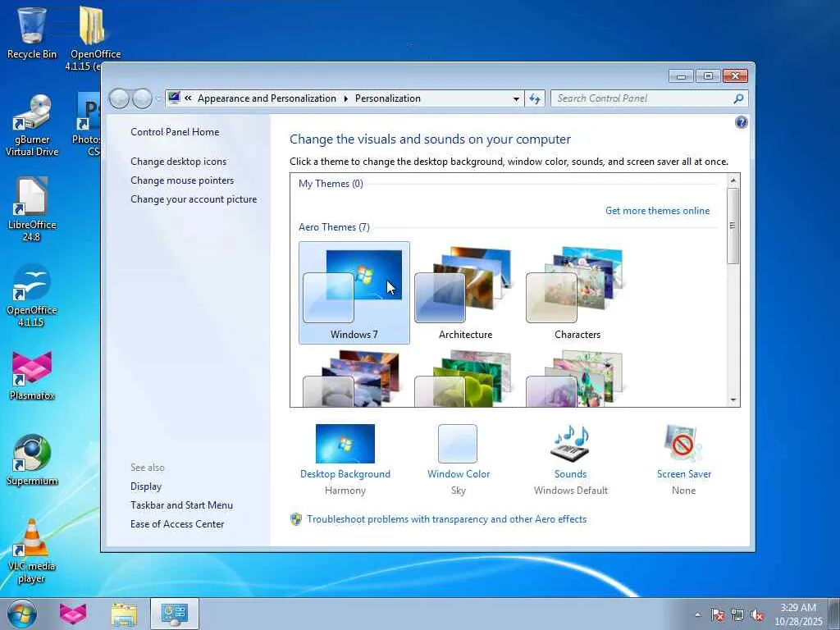
Task: Click the taskbar clock showing 3:29 AM
Action: tap(798, 614)
